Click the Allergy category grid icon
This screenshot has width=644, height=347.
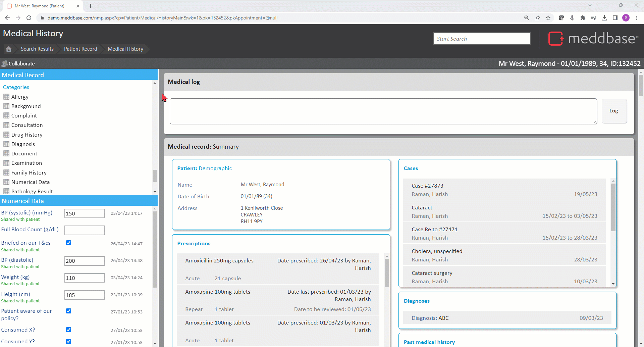click(6, 97)
